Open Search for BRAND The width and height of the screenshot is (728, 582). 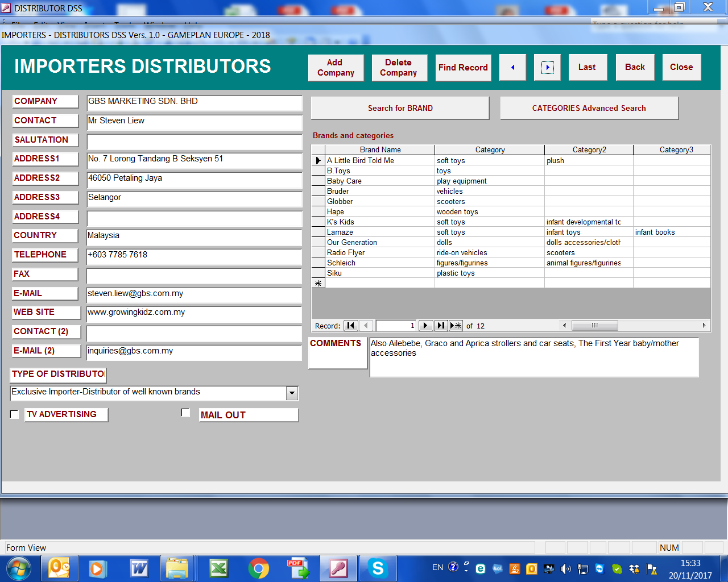(400, 108)
